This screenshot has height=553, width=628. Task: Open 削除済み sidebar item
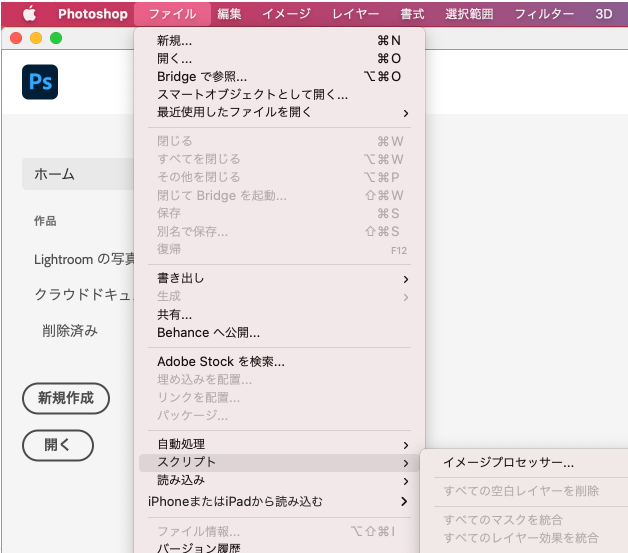70,331
